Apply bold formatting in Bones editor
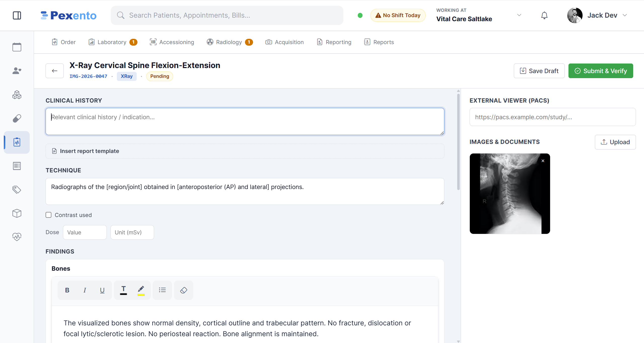 (x=67, y=290)
